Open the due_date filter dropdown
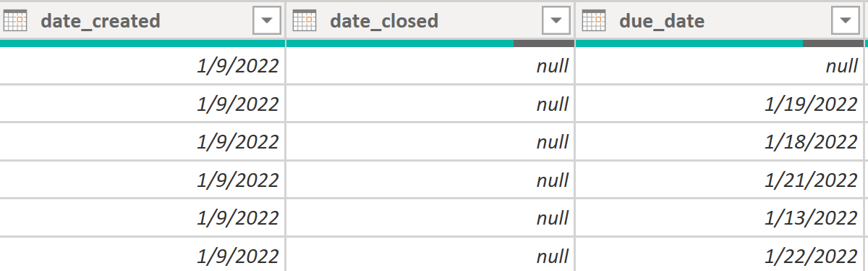The image size is (868, 271). (845, 22)
